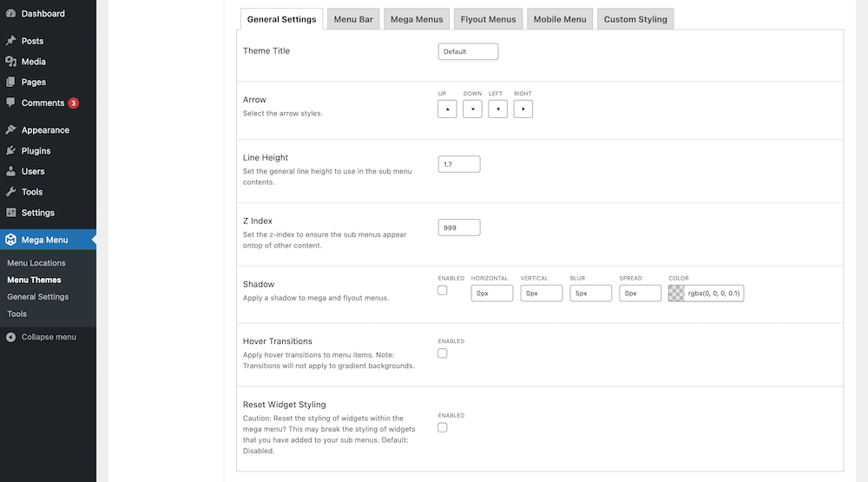Click the Appearance paintbrush icon
Image resolution: width=868 pixels, height=482 pixels.
click(10, 130)
